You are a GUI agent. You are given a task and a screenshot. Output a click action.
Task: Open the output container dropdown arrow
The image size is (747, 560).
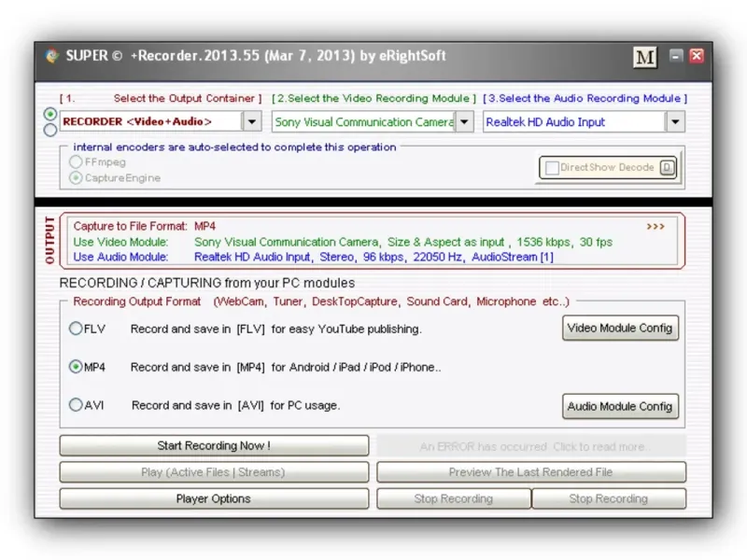pos(252,122)
